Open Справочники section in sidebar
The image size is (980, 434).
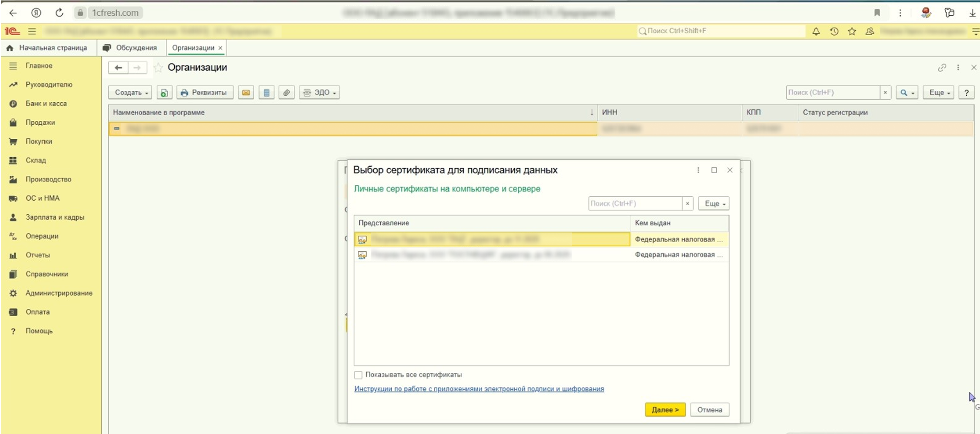[x=47, y=274]
